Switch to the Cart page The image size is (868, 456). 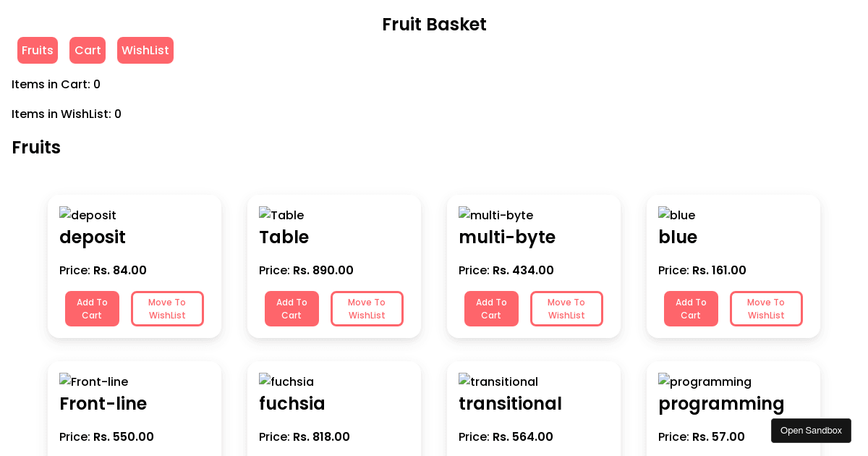pos(87,50)
